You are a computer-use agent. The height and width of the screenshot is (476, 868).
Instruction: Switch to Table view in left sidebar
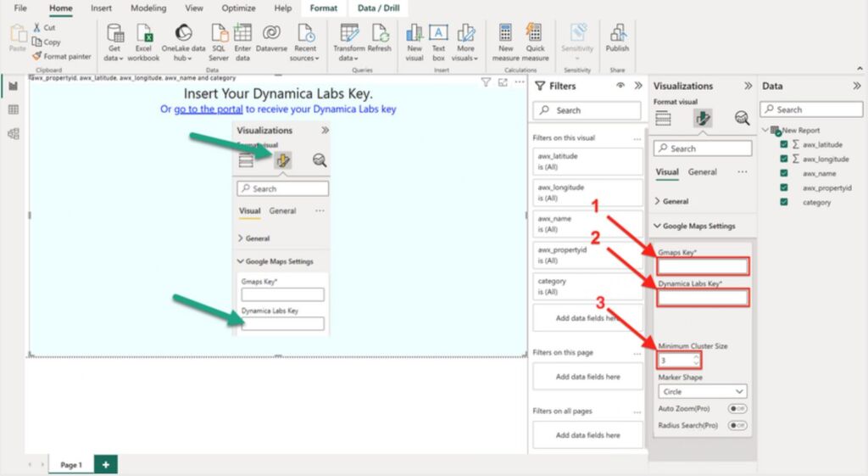[13, 109]
